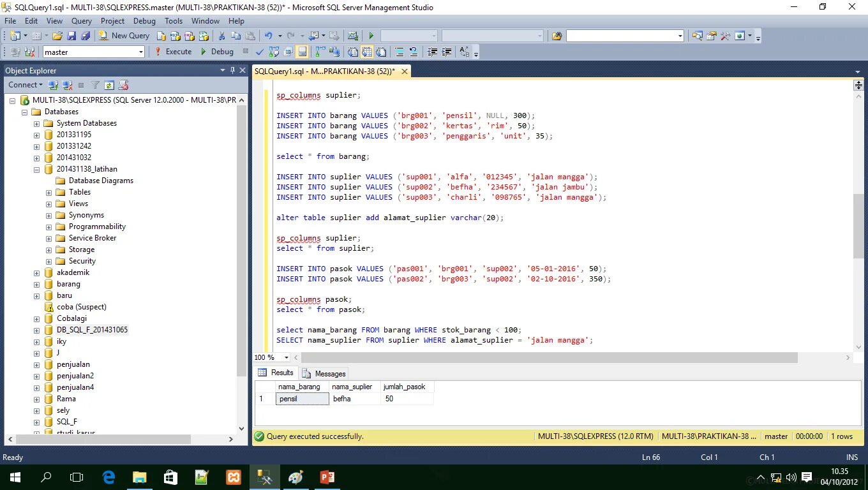This screenshot has height=490, width=868.
Task: Click the Increase Indent icon
Action: point(447,52)
